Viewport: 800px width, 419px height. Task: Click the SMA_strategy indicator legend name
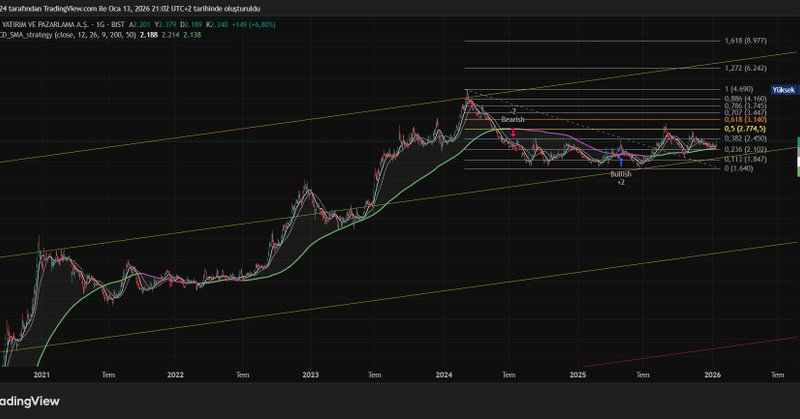(26, 35)
